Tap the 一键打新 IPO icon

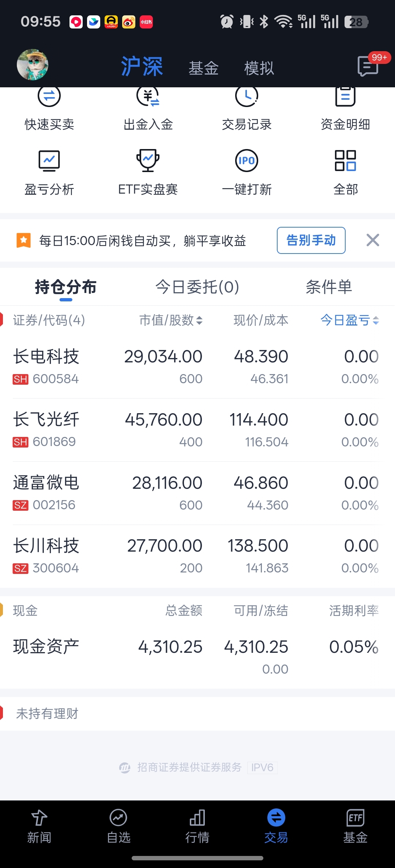pos(247,161)
